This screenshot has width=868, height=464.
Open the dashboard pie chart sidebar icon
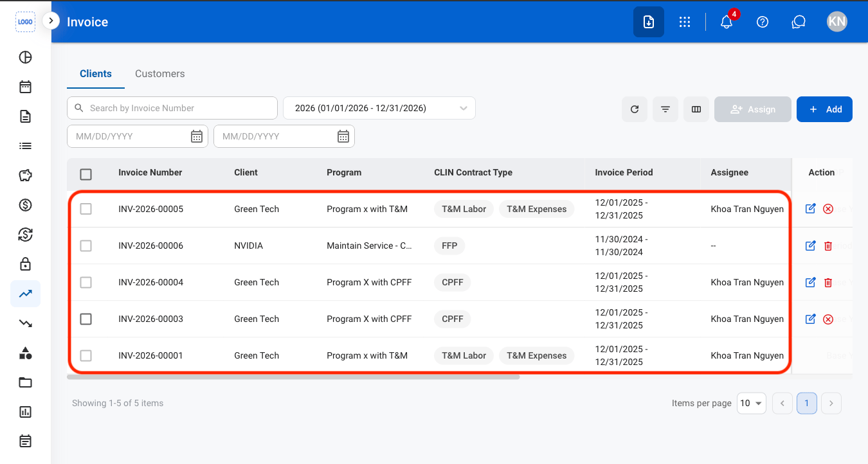[x=25, y=57]
